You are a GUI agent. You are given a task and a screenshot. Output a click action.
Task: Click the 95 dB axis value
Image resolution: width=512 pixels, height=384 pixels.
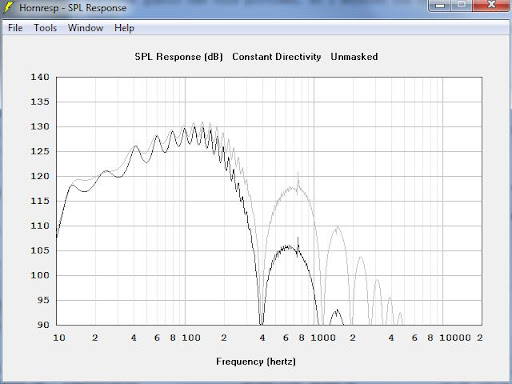point(43,300)
